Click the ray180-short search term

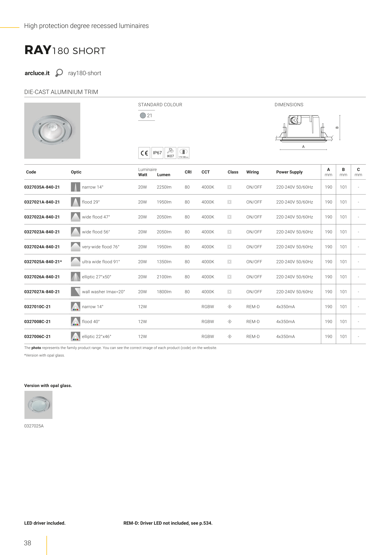[x=84, y=73]
